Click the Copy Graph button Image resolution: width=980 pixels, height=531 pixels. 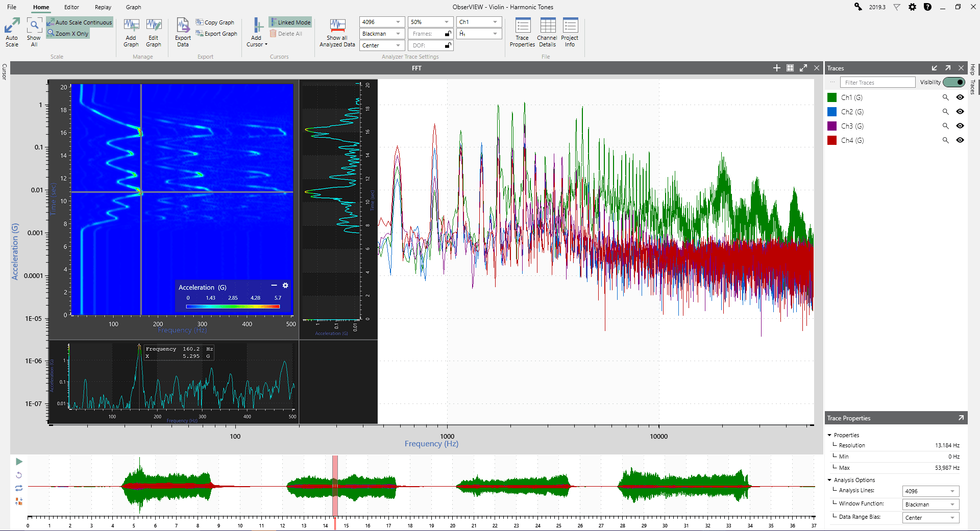tap(215, 22)
